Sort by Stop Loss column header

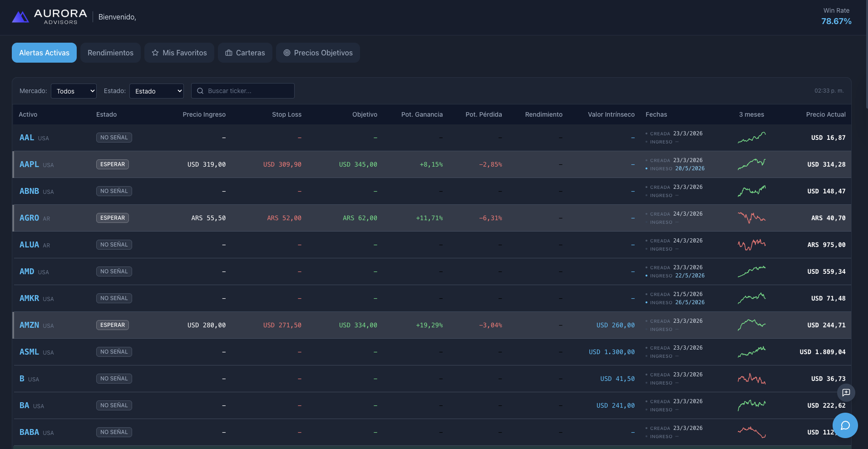click(286, 114)
